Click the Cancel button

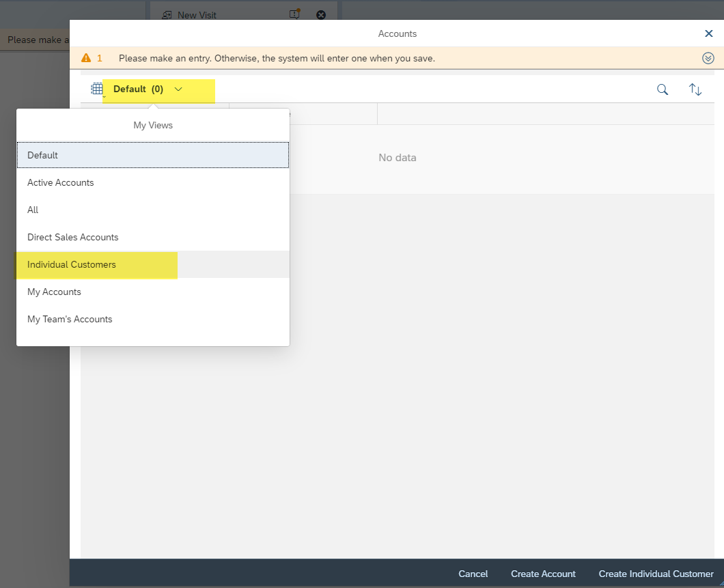(x=473, y=574)
